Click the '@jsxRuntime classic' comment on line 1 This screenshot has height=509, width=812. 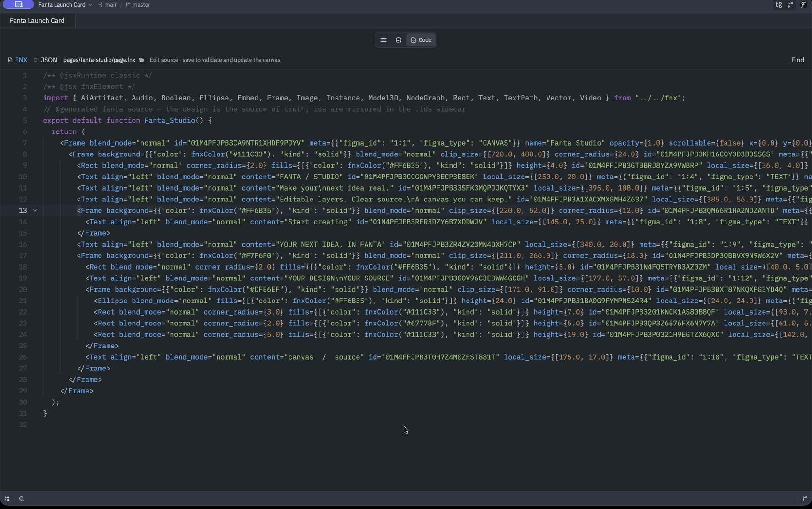click(97, 76)
